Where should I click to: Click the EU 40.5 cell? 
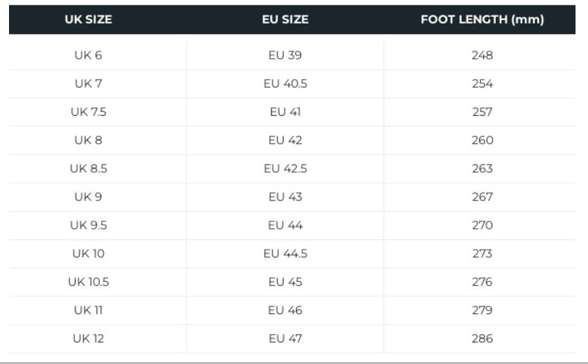click(x=285, y=84)
